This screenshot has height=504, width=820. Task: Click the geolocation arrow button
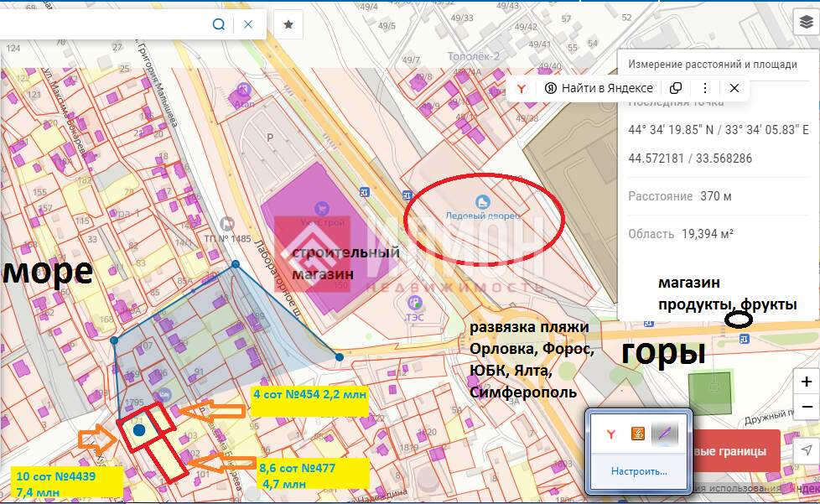806,450
